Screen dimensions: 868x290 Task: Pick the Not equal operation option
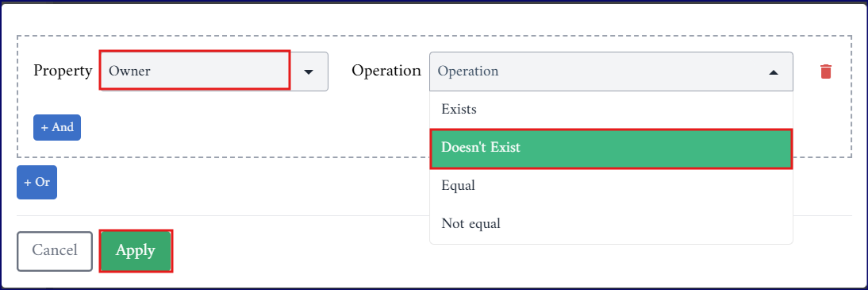pos(611,223)
